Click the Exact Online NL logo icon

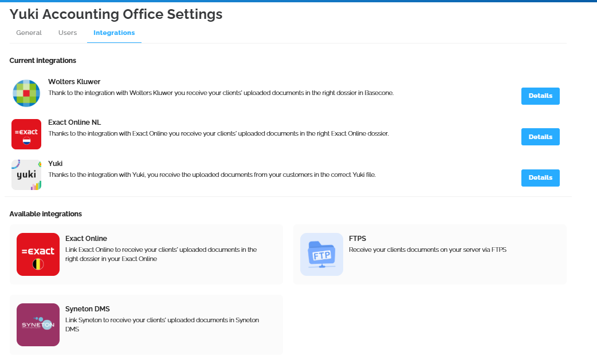point(26,134)
